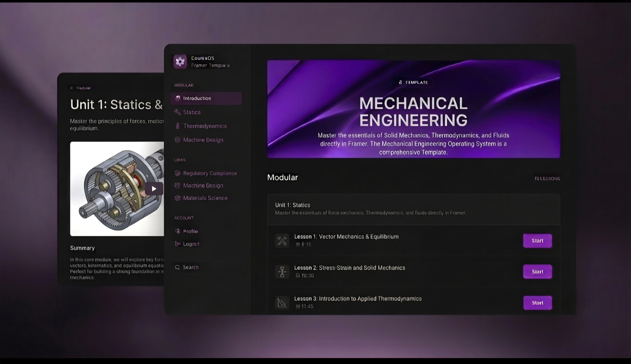Click the search magnifier icon
Image resolution: width=631 pixels, height=364 pixels.
click(177, 267)
